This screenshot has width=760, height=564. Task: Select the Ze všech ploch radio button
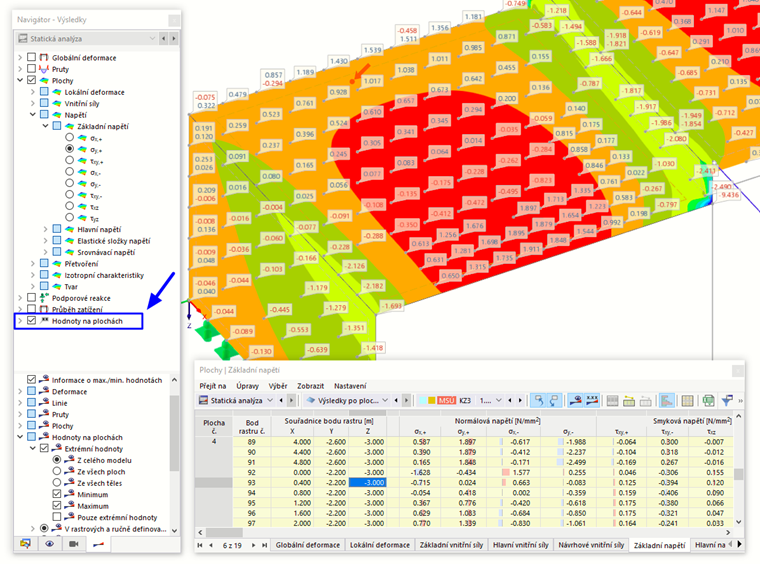(x=57, y=471)
